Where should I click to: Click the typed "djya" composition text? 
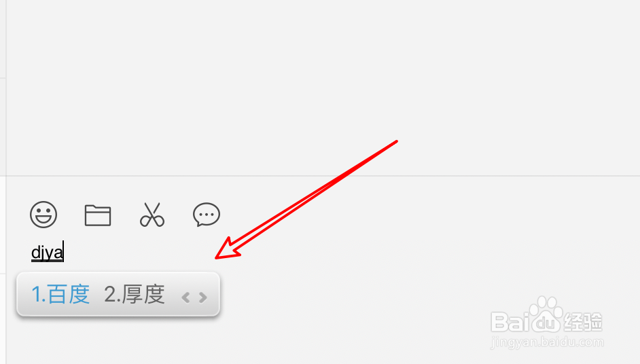point(48,252)
